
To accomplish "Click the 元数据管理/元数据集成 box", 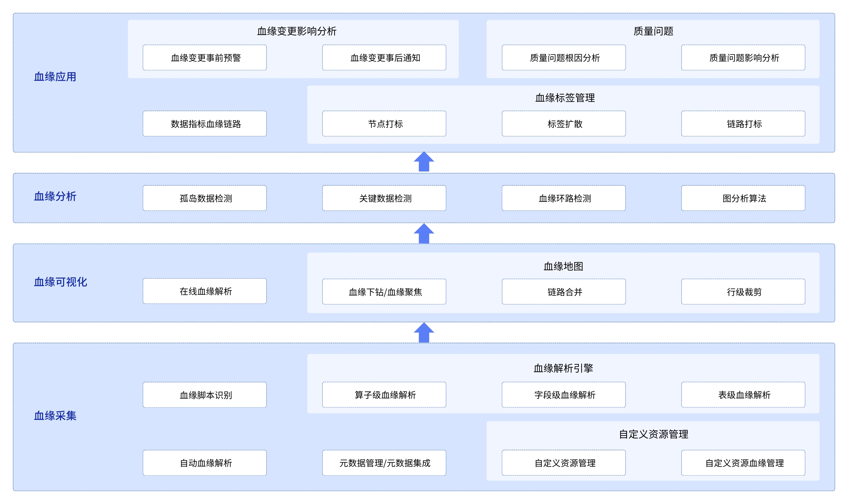I will pyautogui.click(x=384, y=463).
